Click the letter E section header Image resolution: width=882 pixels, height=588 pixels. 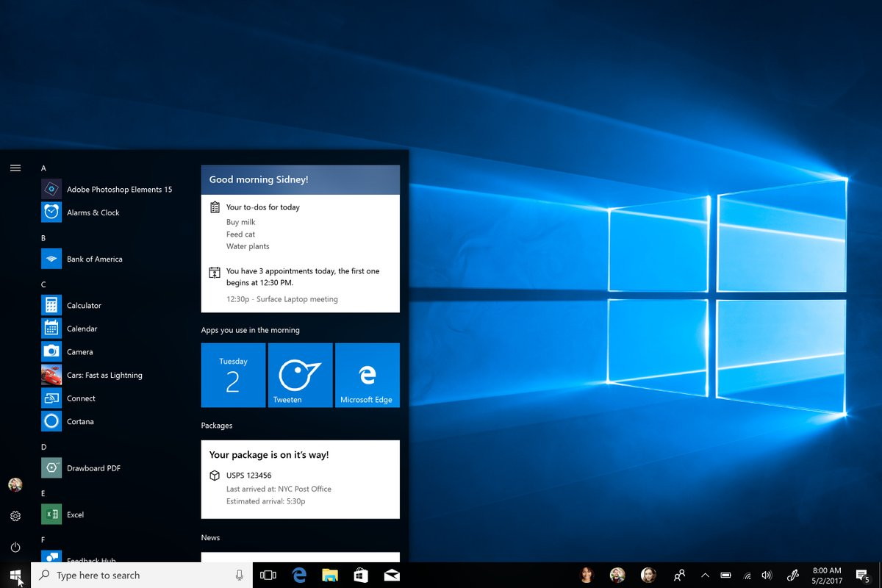43,493
